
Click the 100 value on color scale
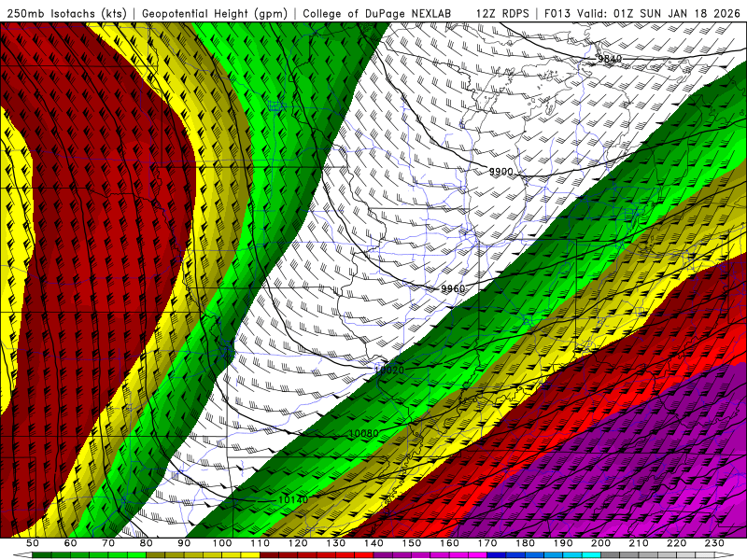[x=222, y=543]
